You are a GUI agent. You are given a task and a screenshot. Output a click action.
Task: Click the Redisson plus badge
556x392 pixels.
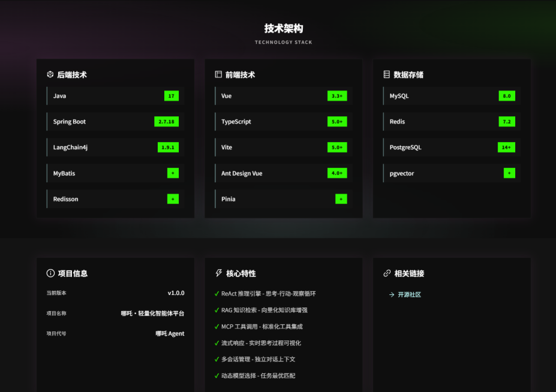pos(173,199)
